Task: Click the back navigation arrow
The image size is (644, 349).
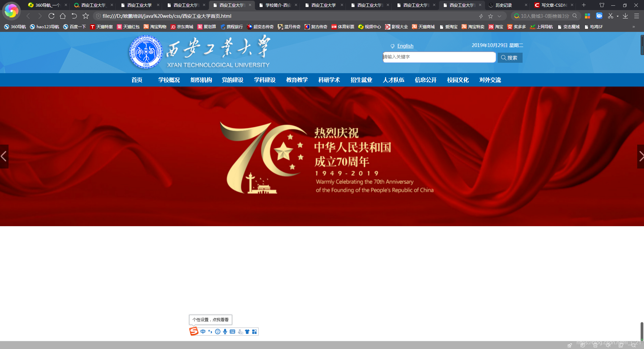Action: (x=28, y=16)
